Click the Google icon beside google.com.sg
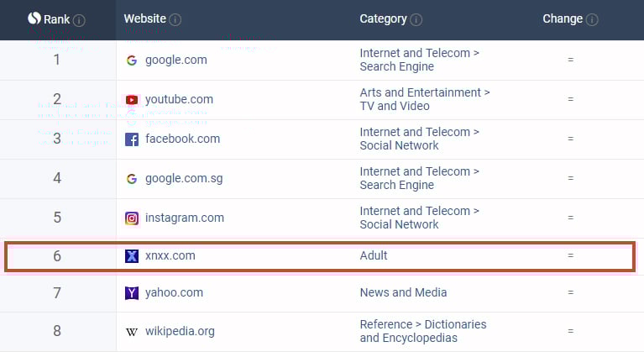 coord(131,179)
